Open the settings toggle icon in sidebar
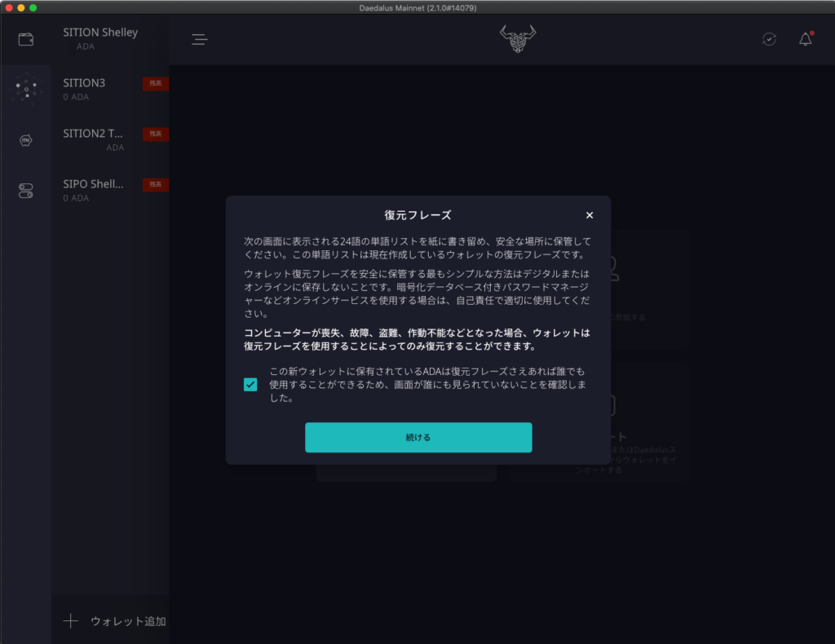The width and height of the screenshot is (835, 644). point(26,191)
